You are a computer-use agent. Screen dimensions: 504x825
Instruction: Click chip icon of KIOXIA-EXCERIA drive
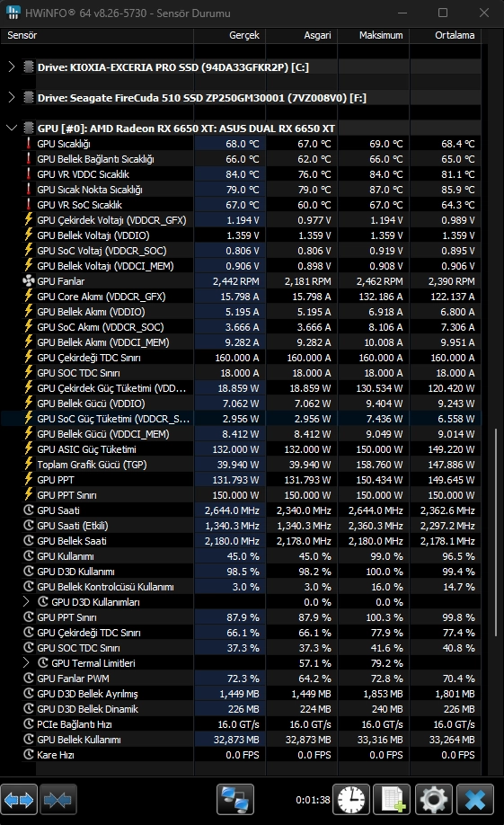pyautogui.click(x=29, y=67)
